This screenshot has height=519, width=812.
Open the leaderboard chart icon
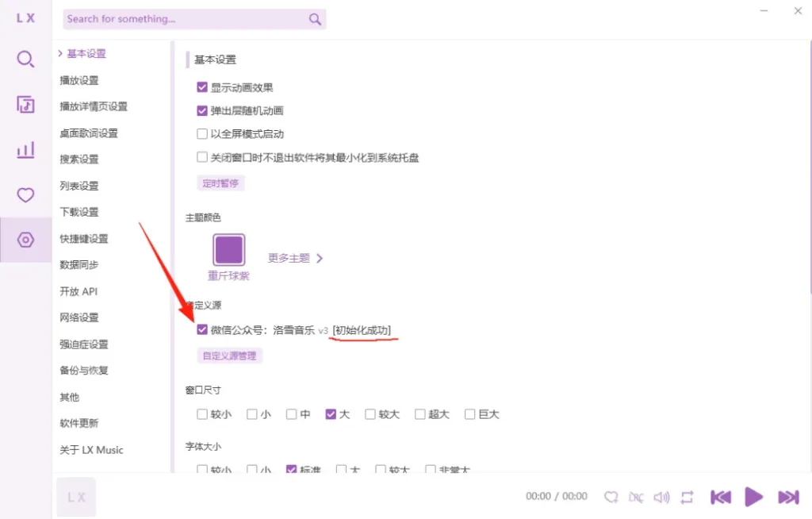click(25, 150)
